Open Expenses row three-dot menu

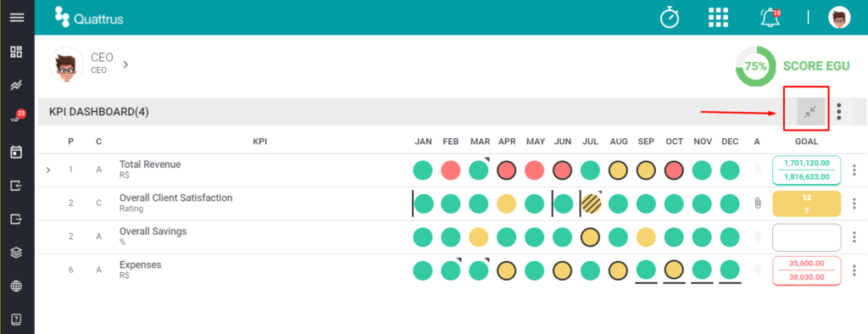[x=854, y=270]
